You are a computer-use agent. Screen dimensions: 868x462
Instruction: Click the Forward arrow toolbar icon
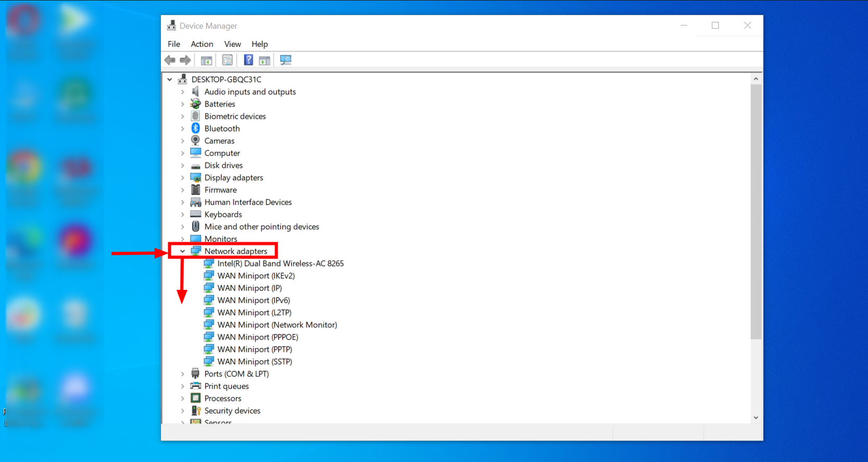point(185,60)
